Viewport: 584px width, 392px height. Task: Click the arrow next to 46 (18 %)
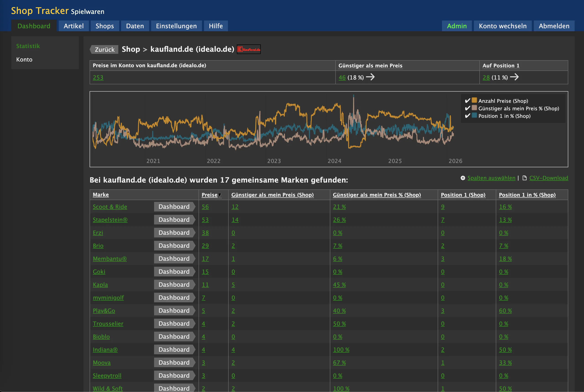click(x=370, y=77)
